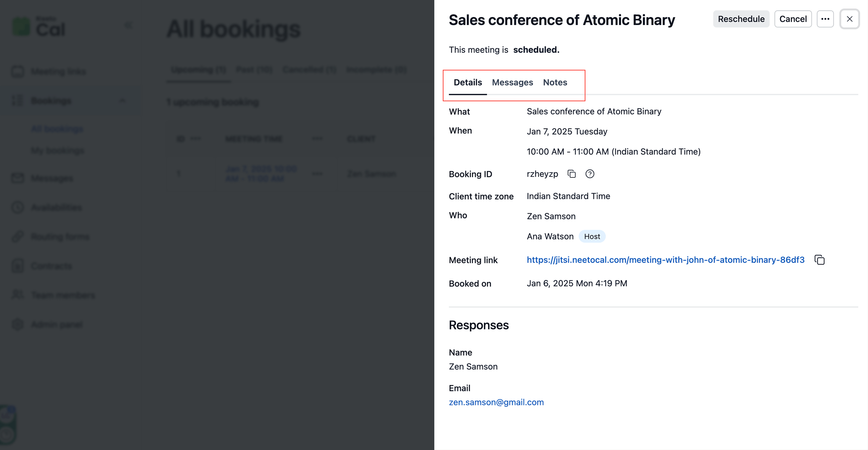The image size is (868, 450).
Task: Click the Host badge beside Ana Watson
Action: point(592,237)
